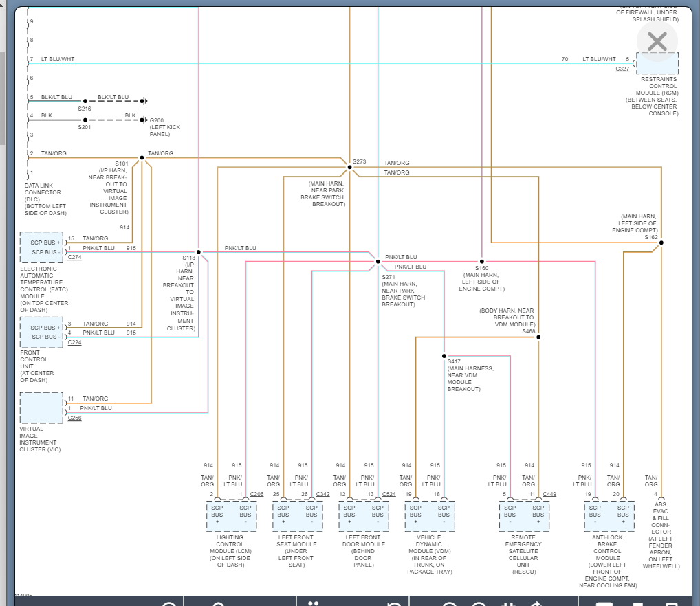Image resolution: width=700 pixels, height=606 pixels.
Task: Click the Virtual Image Instrument Cluster box
Action: [41, 408]
